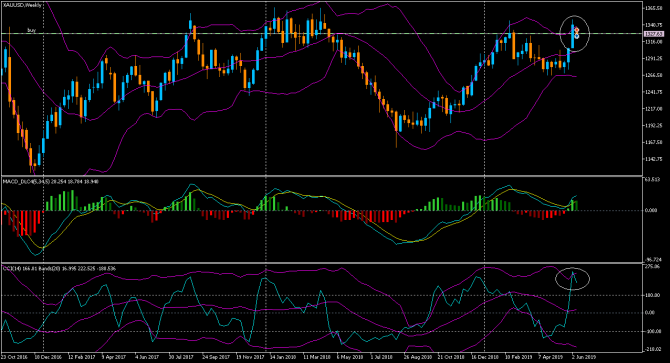Viewport: 670px width, 363px height.
Task: Click the 26 Aug 2018 date label
Action: (417, 357)
